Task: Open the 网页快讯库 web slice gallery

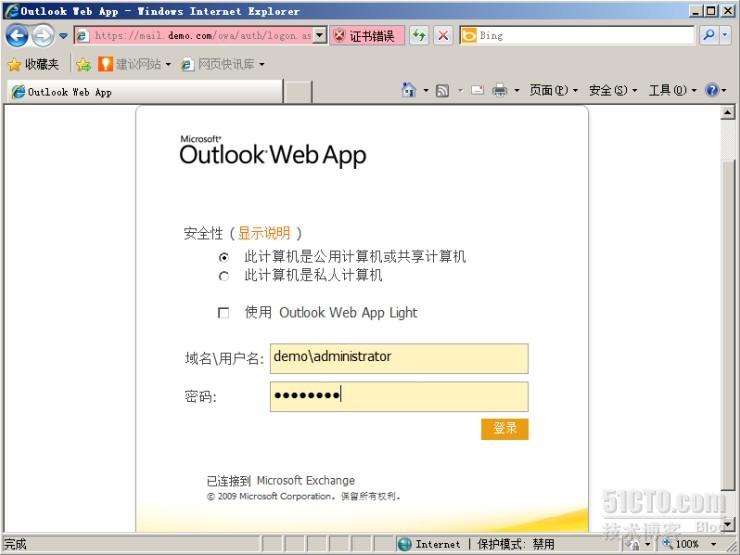Action: [223, 64]
